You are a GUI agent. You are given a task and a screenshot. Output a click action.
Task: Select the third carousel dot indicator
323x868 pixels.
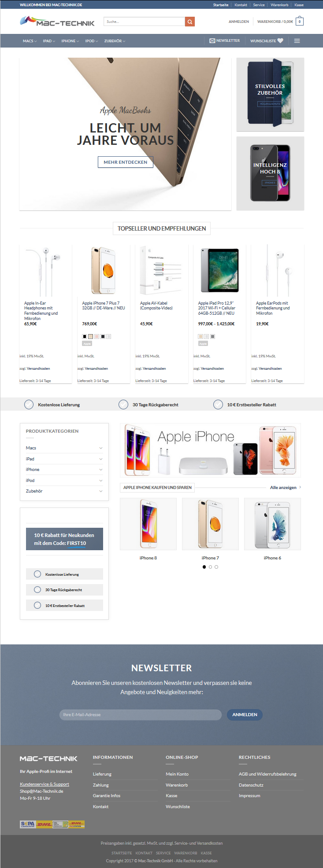coord(216,567)
